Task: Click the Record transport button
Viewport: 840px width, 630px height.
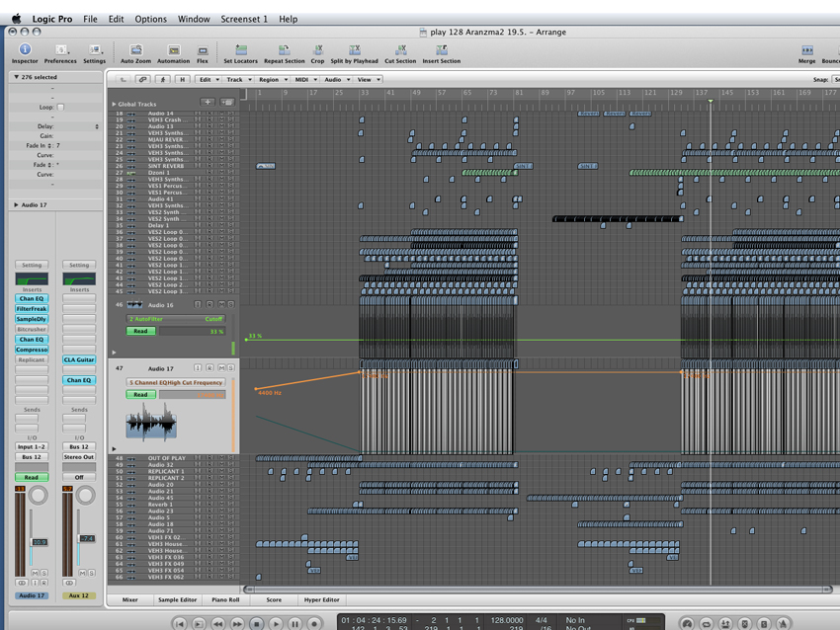Action: click(x=314, y=623)
